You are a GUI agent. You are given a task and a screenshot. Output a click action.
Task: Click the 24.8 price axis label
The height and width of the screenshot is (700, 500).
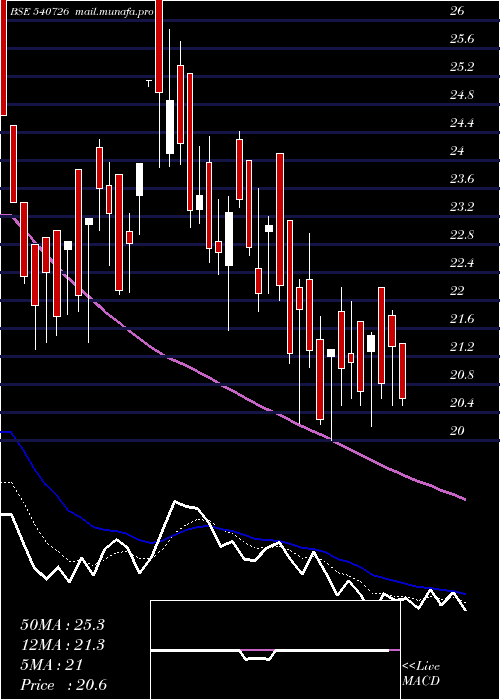(462, 95)
